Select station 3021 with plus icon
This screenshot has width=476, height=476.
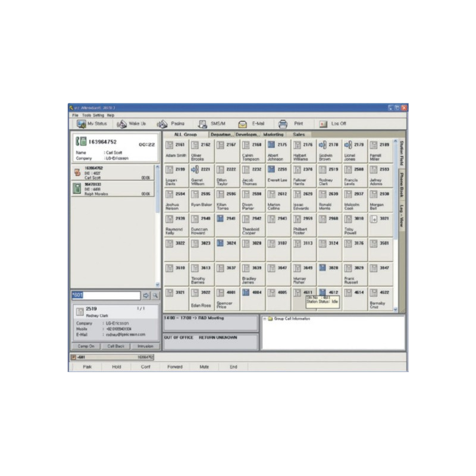coord(380,225)
